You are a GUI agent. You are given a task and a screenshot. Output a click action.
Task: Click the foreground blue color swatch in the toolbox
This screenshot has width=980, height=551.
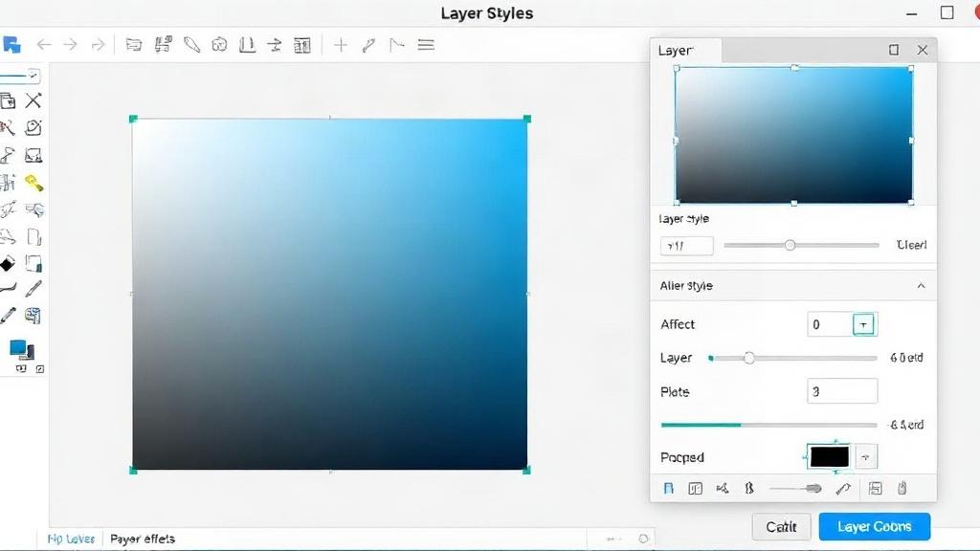[x=17, y=346]
